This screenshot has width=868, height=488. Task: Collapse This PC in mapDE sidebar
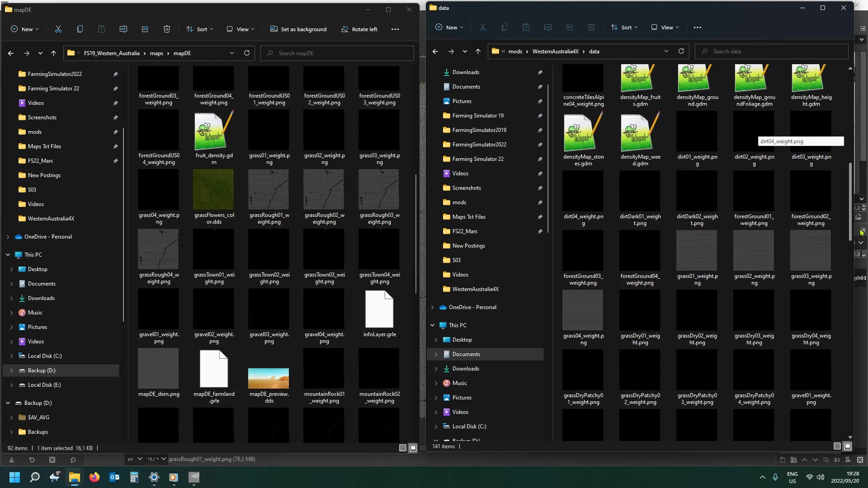[x=8, y=255]
